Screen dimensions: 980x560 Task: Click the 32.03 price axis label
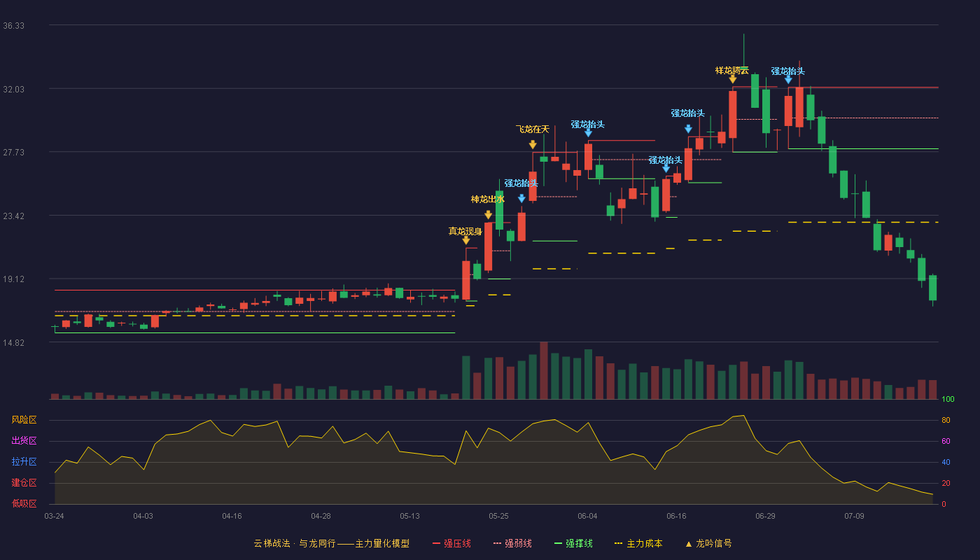[14, 89]
